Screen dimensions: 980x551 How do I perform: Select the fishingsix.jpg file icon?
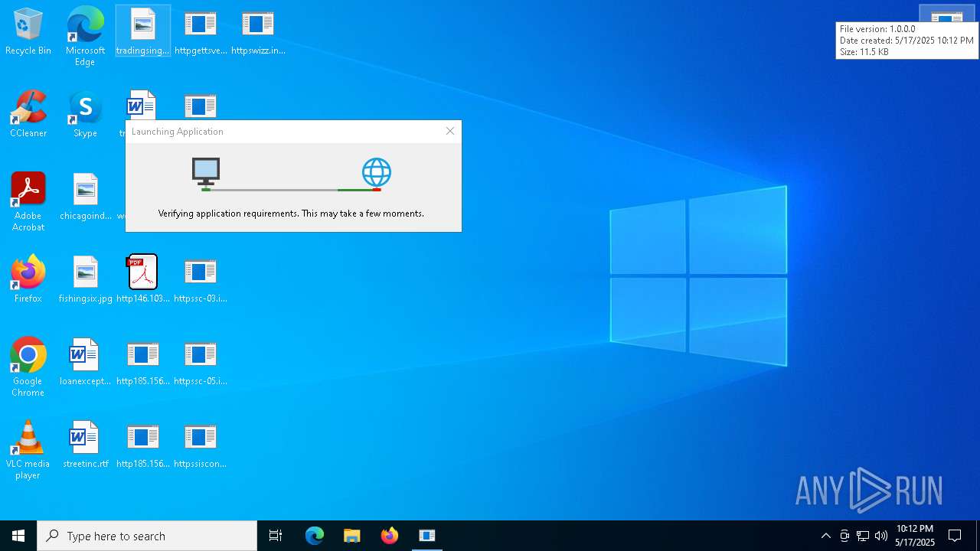(86, 279)
